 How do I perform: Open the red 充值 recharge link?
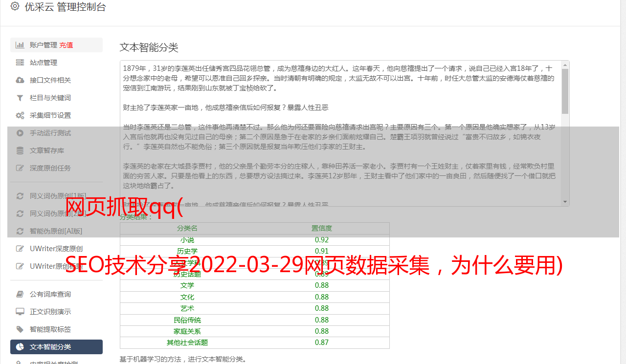point(66,45)
